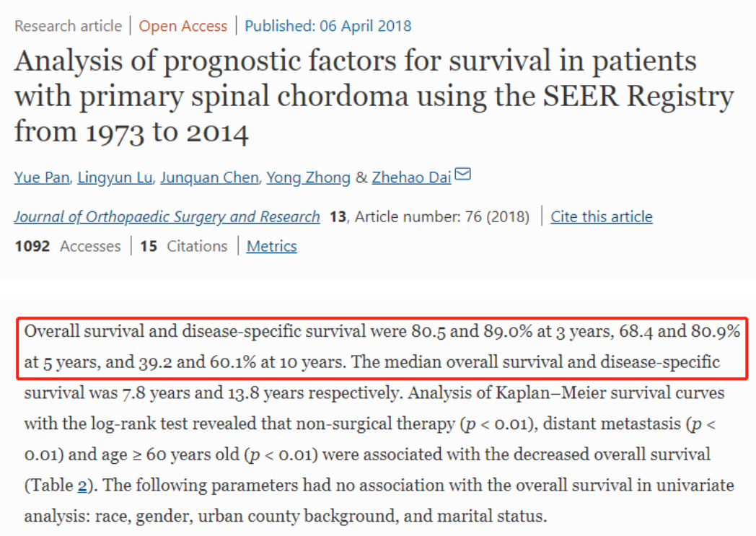Click the Published 06 April 2018 date

click(x=328, y=27)
